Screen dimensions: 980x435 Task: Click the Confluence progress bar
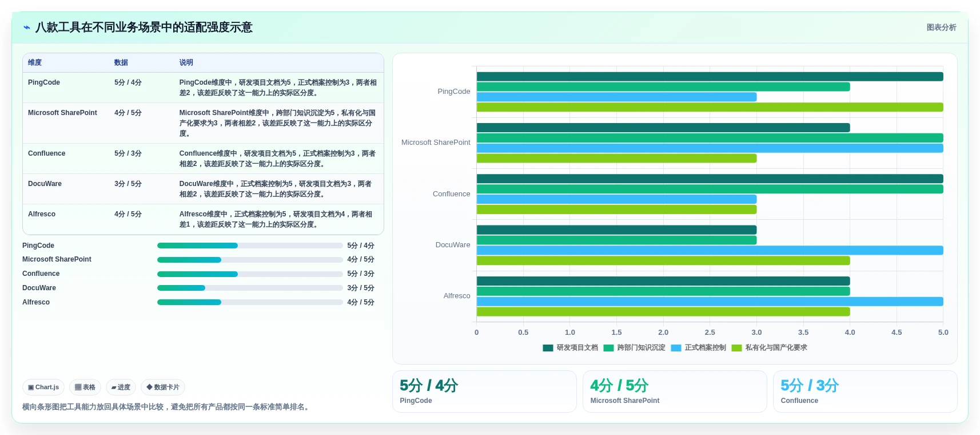click(x=250, y=274)
